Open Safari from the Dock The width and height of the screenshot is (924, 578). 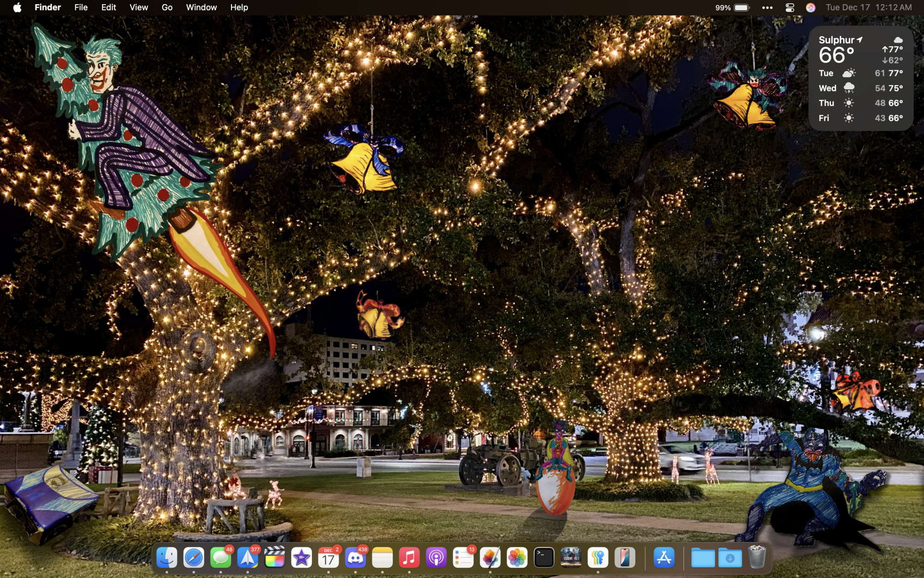click(194, 558)
